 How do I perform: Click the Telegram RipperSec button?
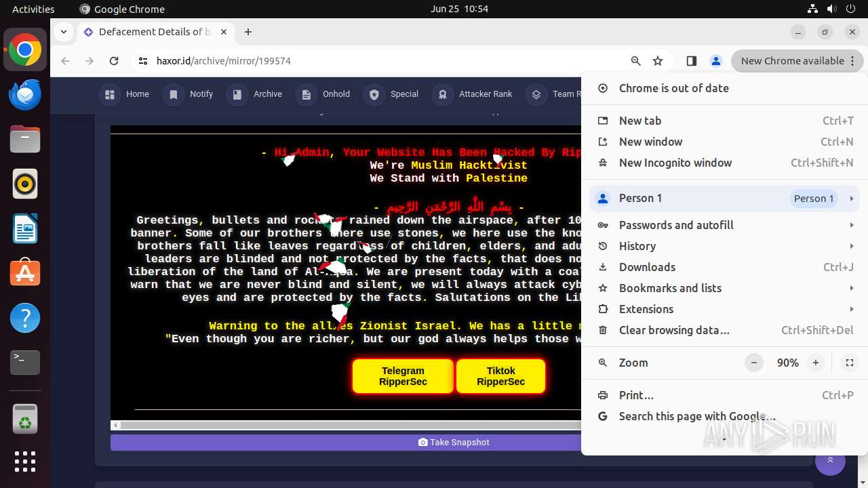tap(403, 376)
